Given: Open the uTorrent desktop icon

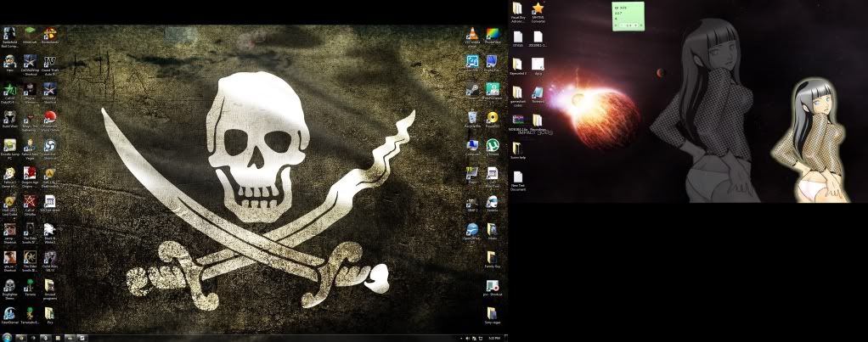Looking at the screenshot, I should tap(492, 147).
